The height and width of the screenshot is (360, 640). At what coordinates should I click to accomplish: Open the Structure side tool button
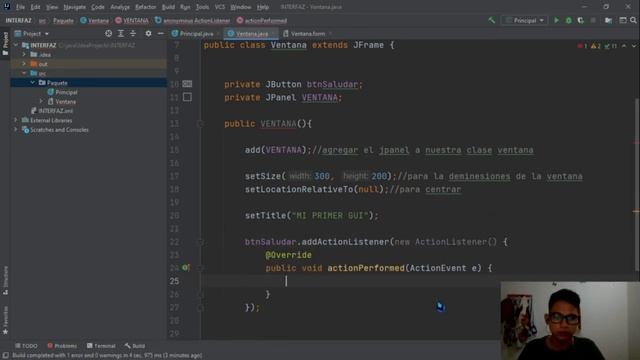(x=5, y=280)
